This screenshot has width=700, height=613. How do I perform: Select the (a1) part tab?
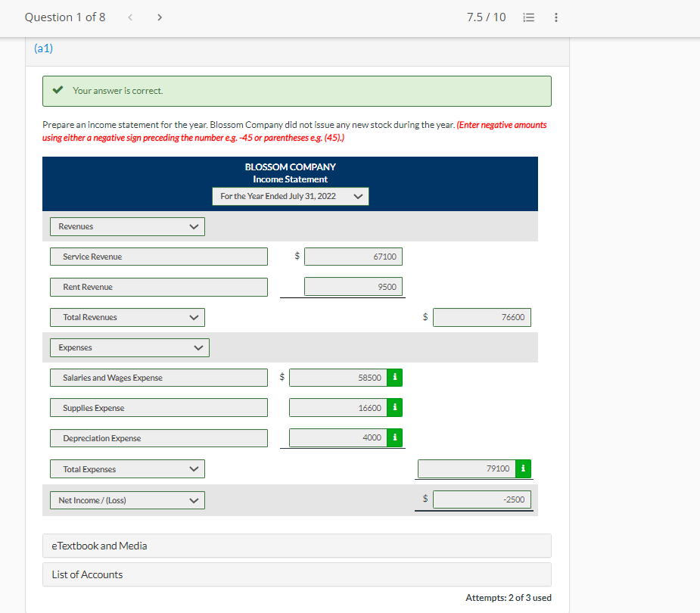43,47
